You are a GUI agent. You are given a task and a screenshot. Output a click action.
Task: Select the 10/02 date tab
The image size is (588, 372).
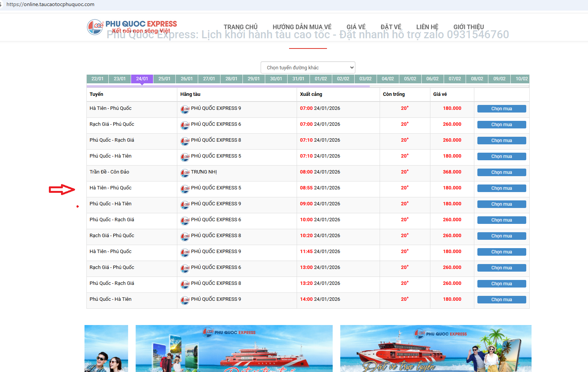pos(521,79)
